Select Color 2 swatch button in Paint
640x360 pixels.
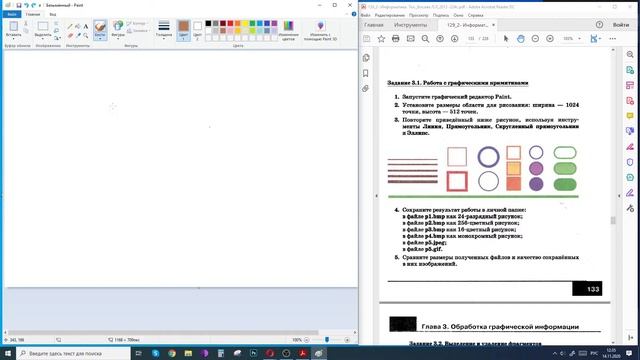198,30
